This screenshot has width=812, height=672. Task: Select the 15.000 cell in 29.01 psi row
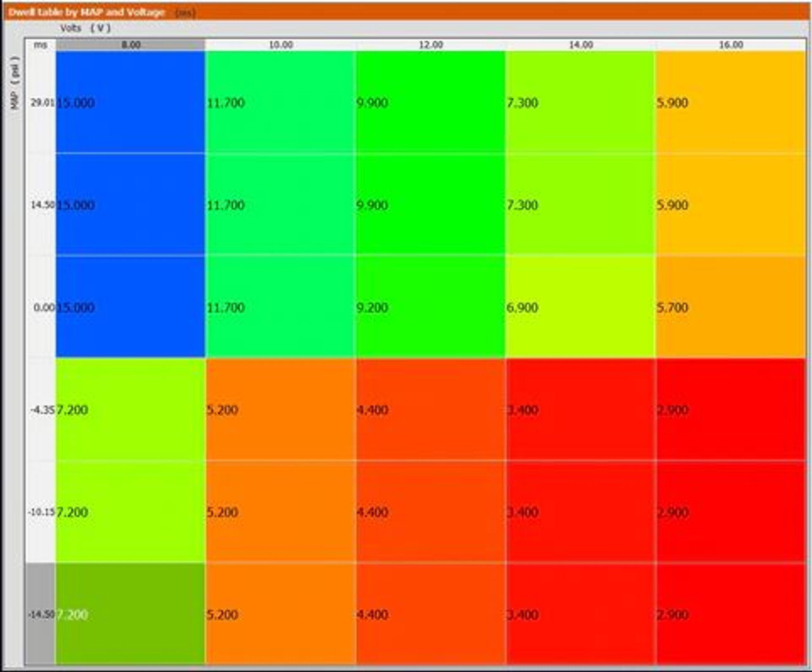pyautogui.click(x=130, y=102)
